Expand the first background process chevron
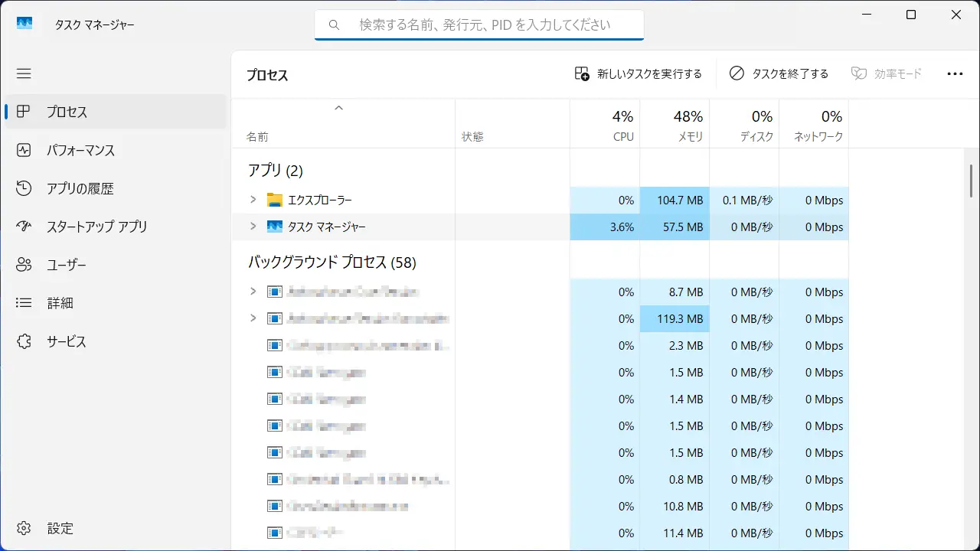This screenshot has width=980, height=551. [x=253, y=292]
